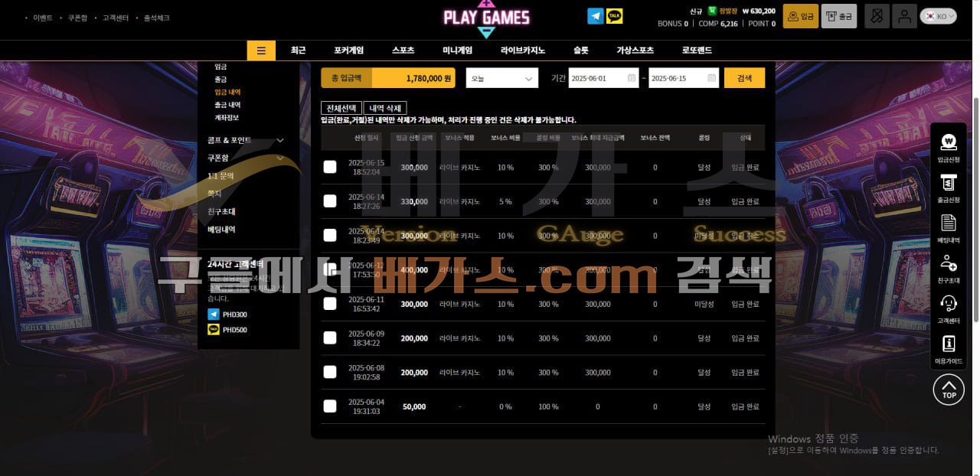Click the yellow 입금 header button
Screen dimensions: 980x476
coord(801,16)
